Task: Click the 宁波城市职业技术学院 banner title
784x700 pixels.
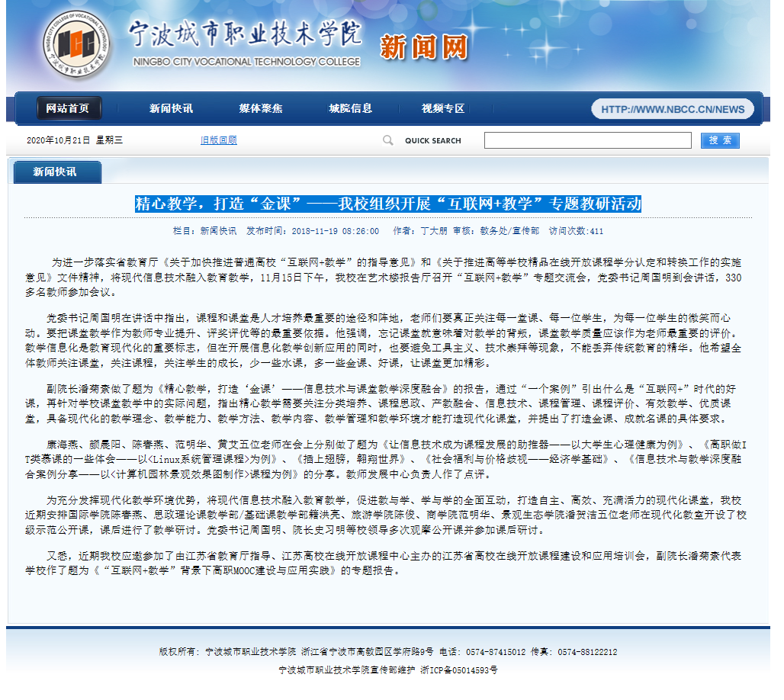Action: pos(245,34)
